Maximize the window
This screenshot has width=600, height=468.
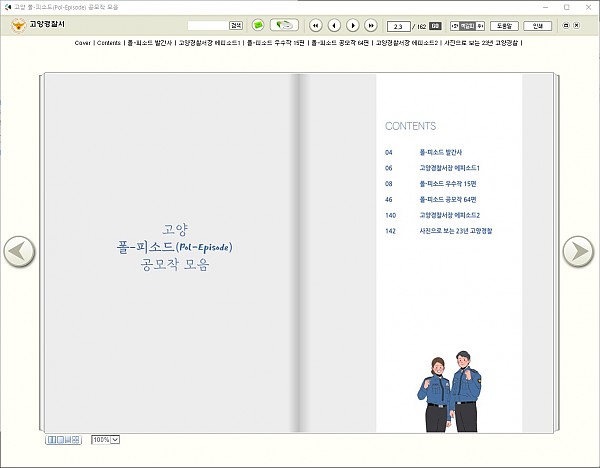(x=567, y=7)
